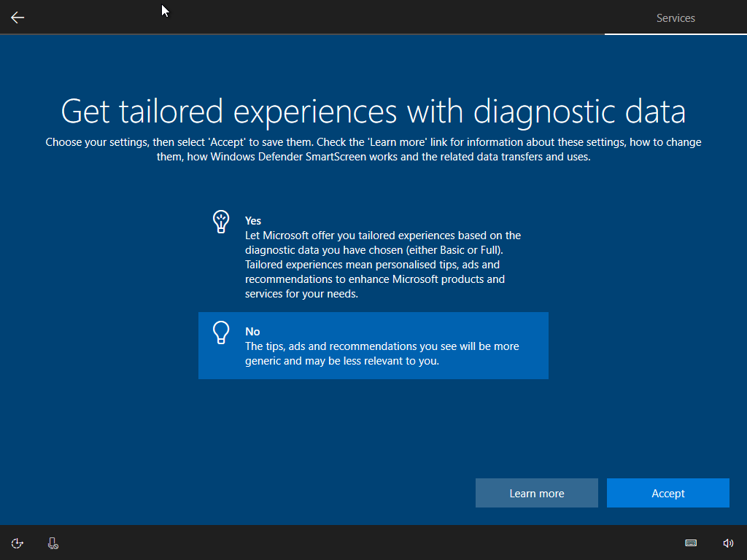
Task: Click the muted microphone icon
Action: tap(53, 543)
